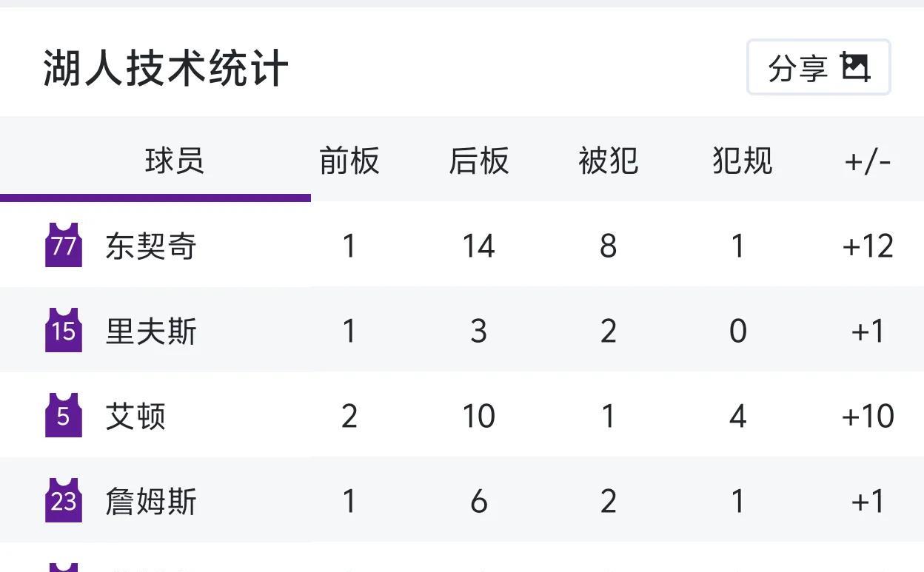Sort by 被犯 column header

(x=608, y=161)
